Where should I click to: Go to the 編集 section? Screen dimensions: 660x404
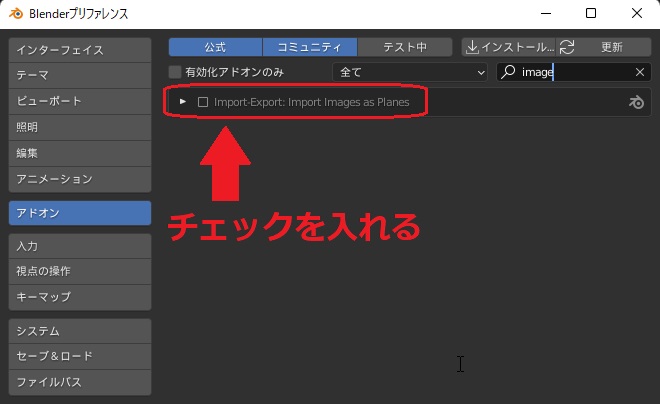(x=80, y=153)
